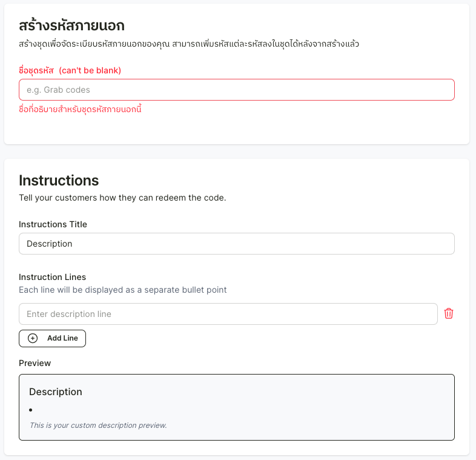The image size is (476, 460).
Task: Click the "(can't be blank)" error message
Action: tap(90, 70)
